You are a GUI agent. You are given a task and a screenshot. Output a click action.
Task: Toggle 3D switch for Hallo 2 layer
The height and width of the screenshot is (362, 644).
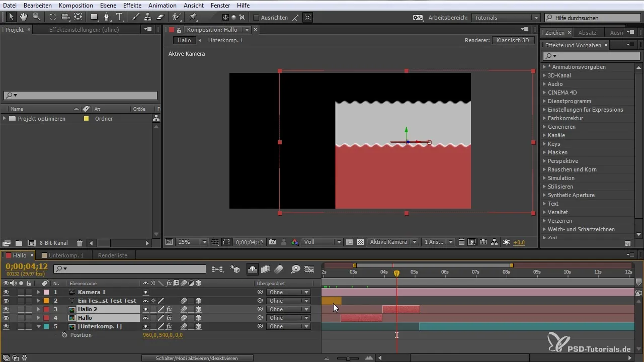[x=199, y=309]
